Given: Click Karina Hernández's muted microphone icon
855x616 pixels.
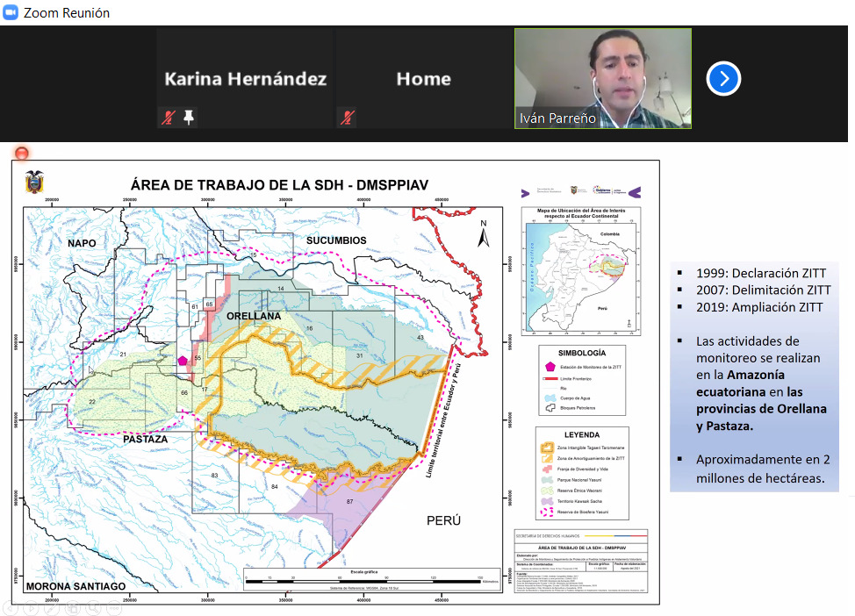Looking at the screenshot, I should click(x=169, y=117).
